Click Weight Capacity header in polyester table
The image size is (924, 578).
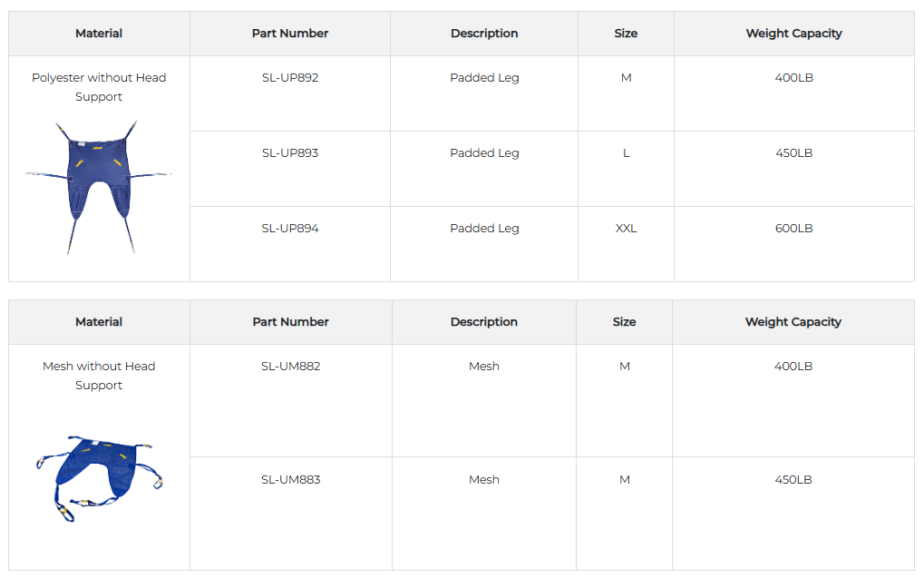[793, 34]
